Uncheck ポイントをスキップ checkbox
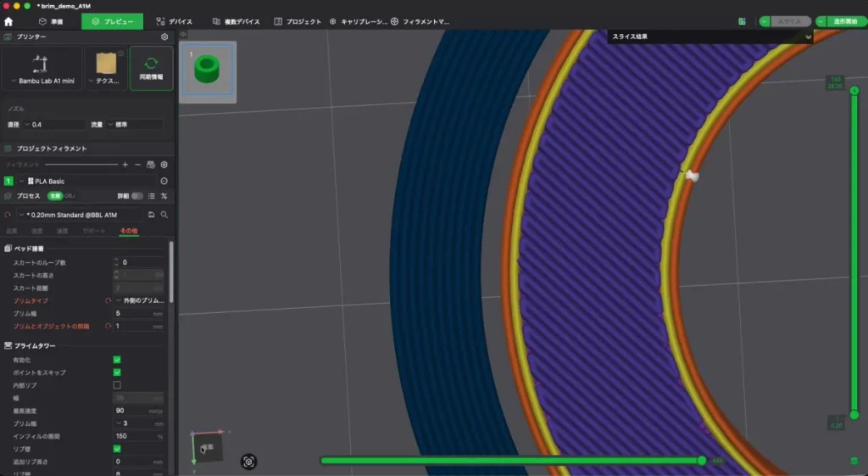The image size is (868, 476). tap(117, 372)
